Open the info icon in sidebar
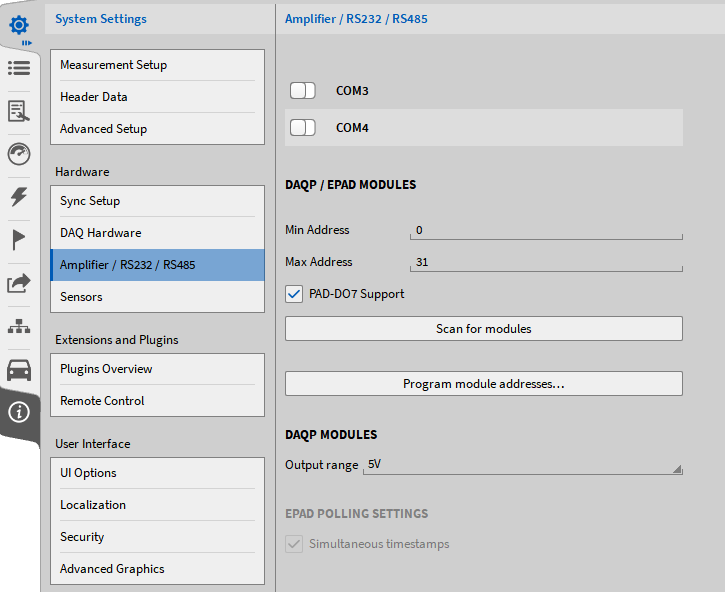 point(19,413)
